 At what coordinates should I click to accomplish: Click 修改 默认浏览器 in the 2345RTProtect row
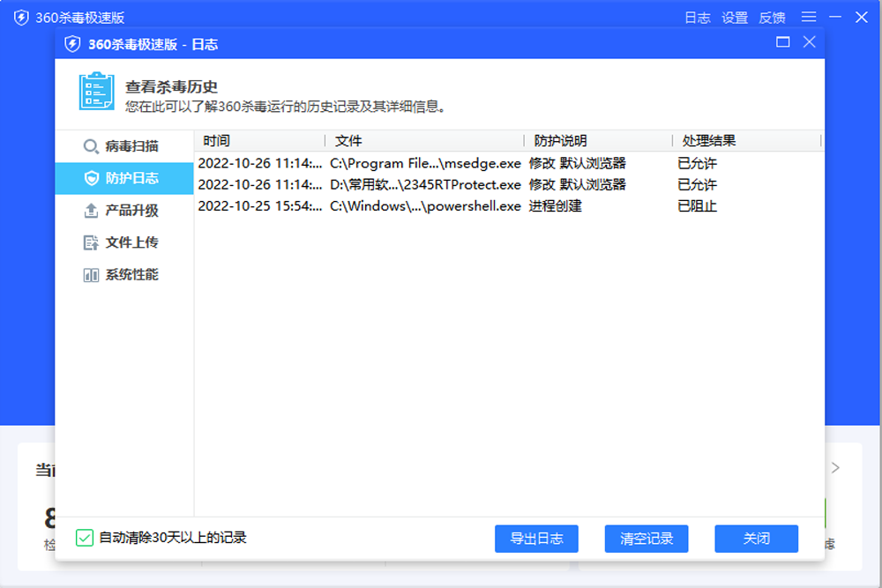(x=577, y=185)
